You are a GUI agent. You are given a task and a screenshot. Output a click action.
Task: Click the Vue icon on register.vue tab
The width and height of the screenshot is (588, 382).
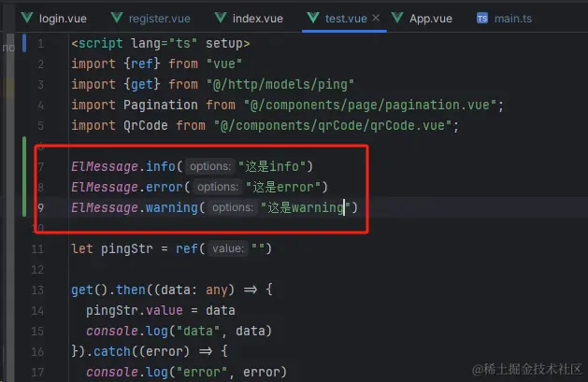click(117, 18)
